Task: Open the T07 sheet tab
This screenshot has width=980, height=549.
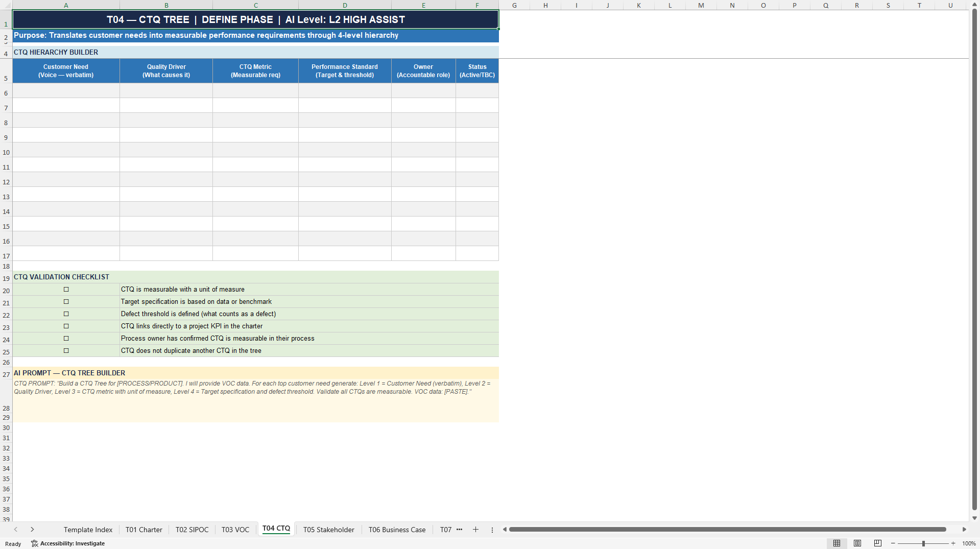Action: click(x=446, y=530)
